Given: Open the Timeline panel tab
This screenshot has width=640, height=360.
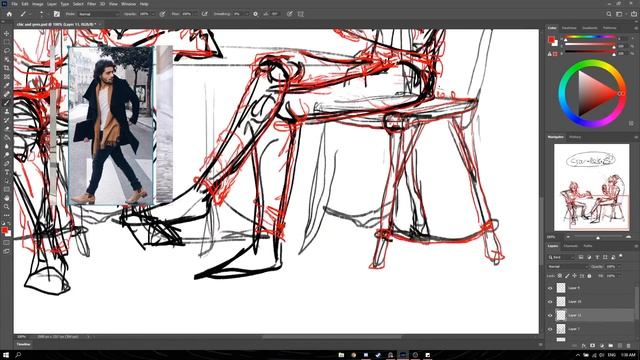Looking at the screenshot, I should pyautogui.click(x=23, y=344).
